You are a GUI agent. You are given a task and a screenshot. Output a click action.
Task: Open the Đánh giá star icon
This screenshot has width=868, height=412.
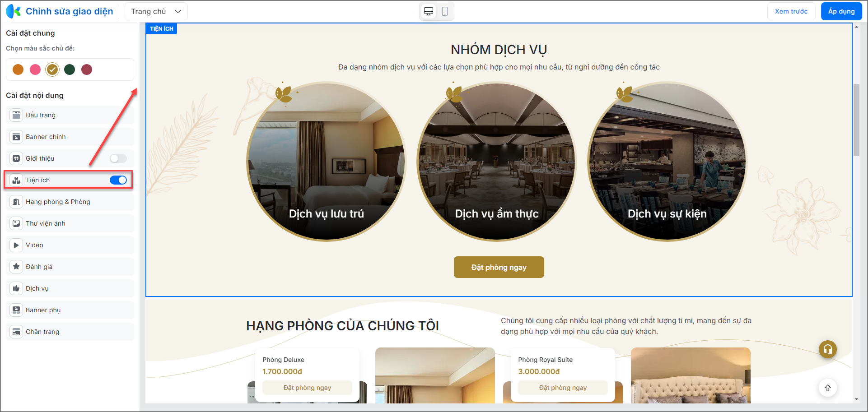[16, 267]
